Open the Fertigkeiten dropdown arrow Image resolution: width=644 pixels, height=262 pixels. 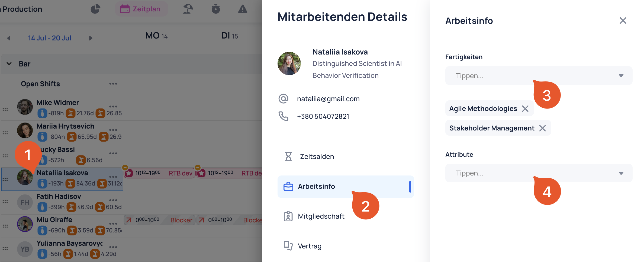[621, 76]
